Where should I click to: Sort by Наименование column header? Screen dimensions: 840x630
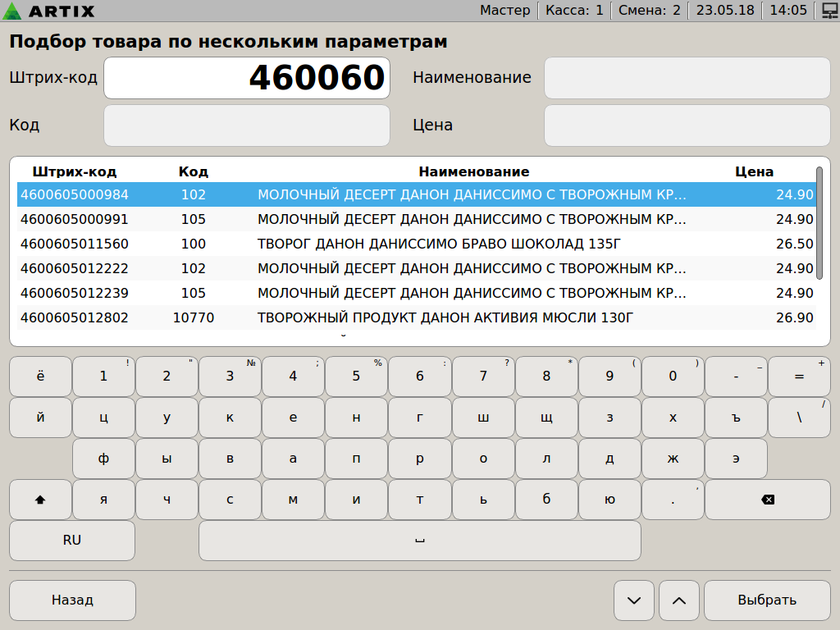tap(473, 171)
